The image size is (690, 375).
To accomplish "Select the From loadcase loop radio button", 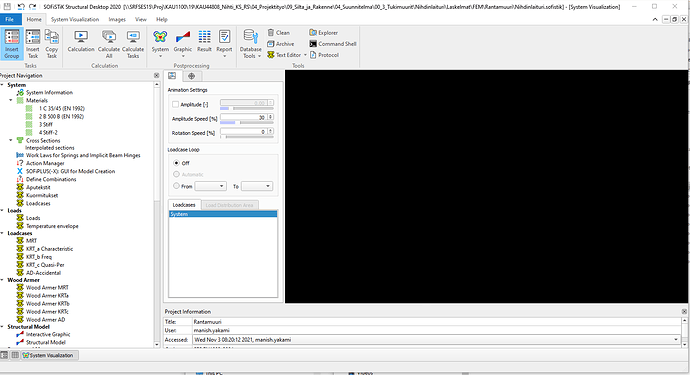I will (x=176, y=186).
